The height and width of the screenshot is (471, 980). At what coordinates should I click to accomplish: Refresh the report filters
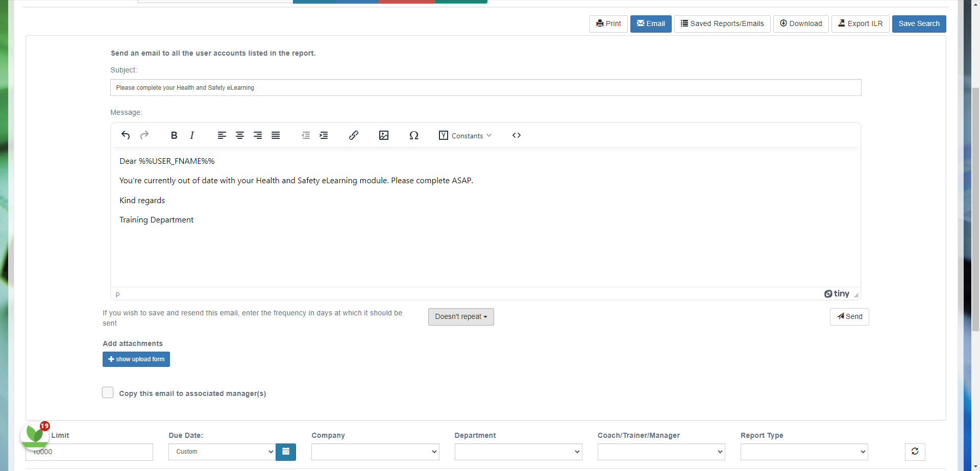tap(915, 452)
